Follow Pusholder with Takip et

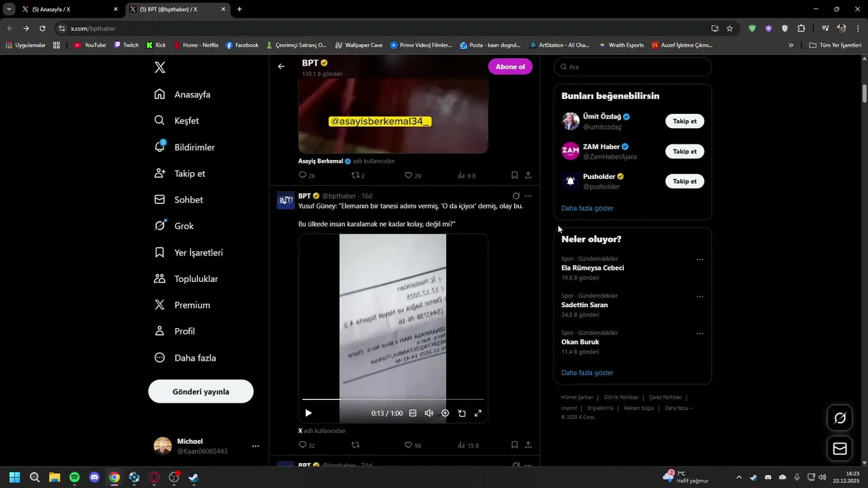click(685, 181)
